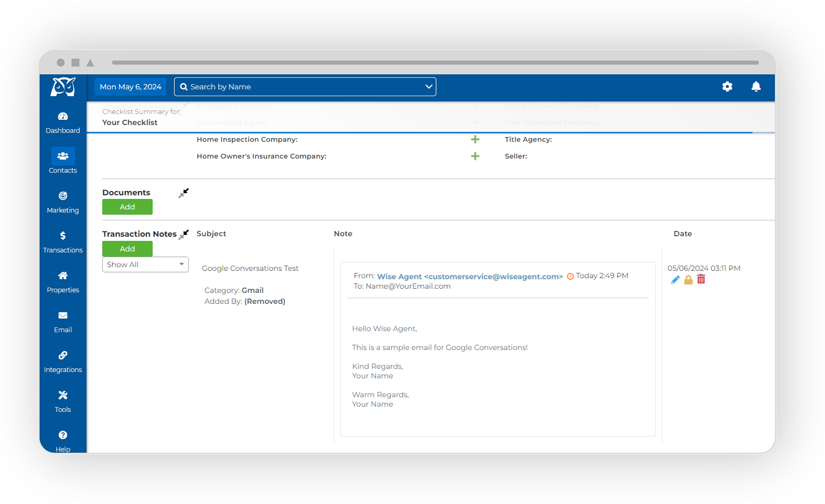
Task: Click the Tools wrench icon
Action: (63, 395)
